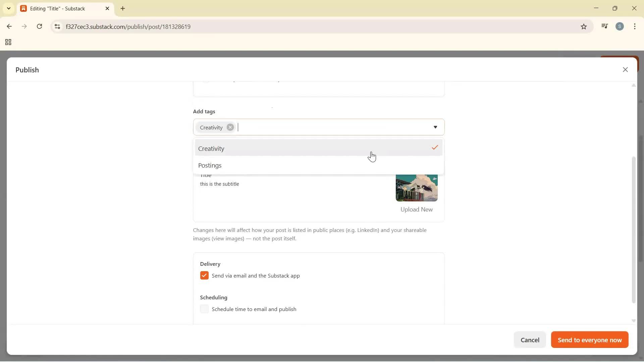Image resolution: width=644 pixels, height=362 pixels.
Task: Open a new browser tab
Action: (123, 8)
